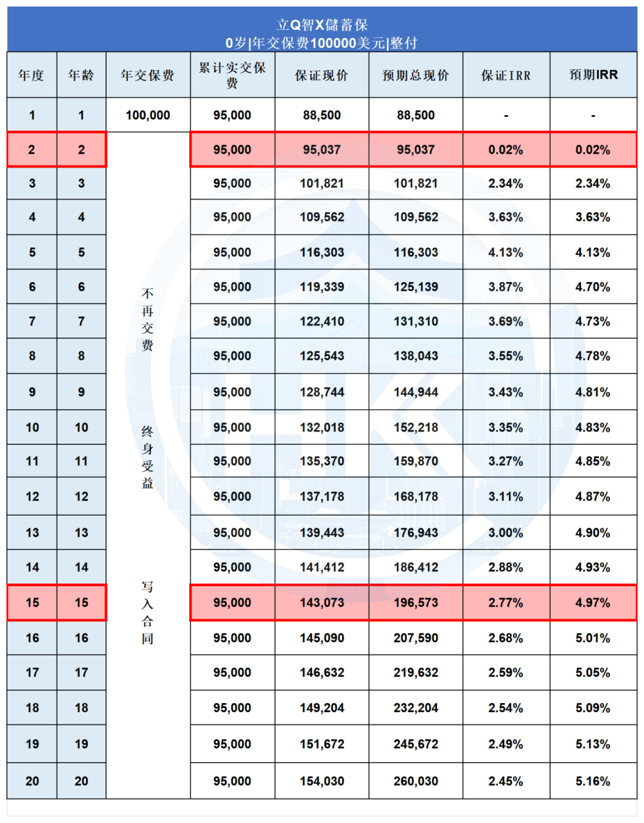Select the 保证现价 column header
The width and height of the screenshot is (644, 823).
point(321,75)
